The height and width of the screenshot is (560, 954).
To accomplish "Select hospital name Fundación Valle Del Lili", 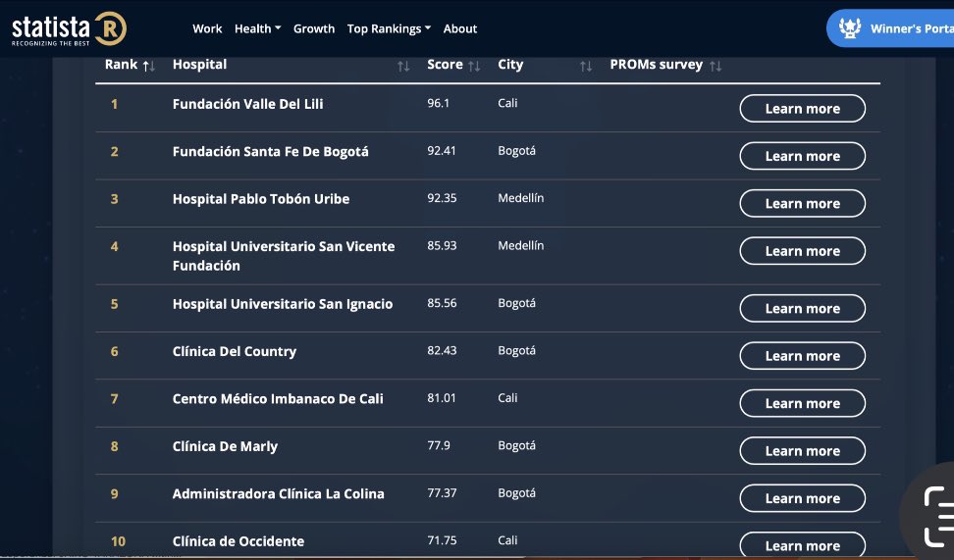I will (247, 104).
